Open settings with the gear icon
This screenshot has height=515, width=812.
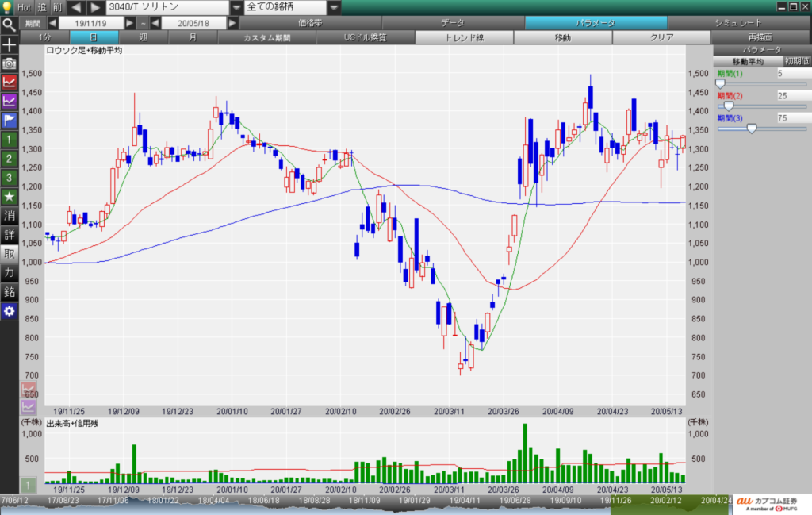(x=9, y=311)
